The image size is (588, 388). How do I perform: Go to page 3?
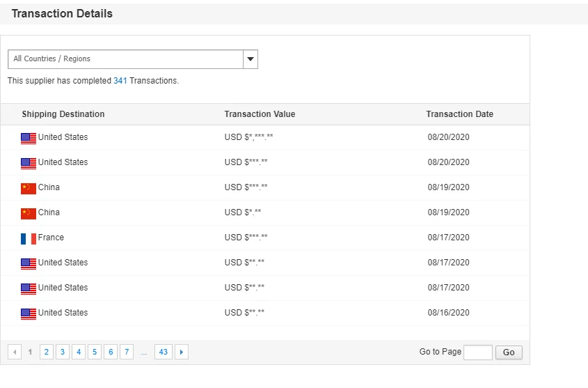[x=63, y=352]
